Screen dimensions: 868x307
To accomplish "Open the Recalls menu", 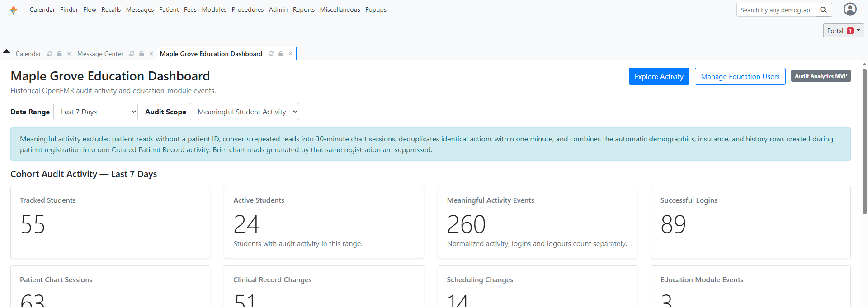I will (x=111, y=9).
